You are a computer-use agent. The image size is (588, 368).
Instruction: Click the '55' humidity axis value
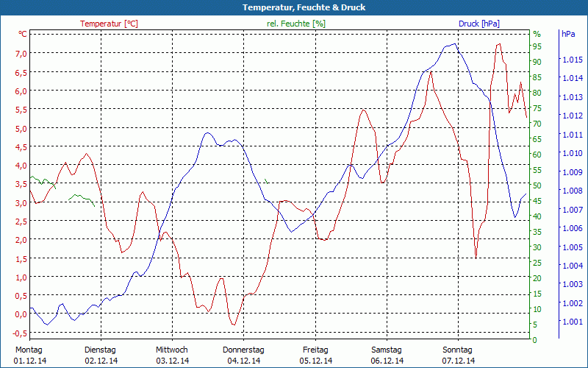[537, 171]
